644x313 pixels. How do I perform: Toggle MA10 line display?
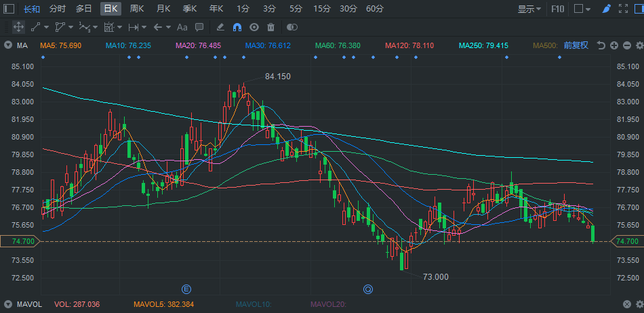coord(128,45)
